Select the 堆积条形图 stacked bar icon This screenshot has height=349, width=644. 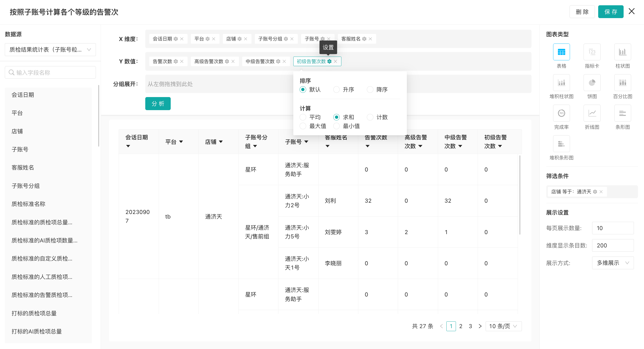tap(561, 144)
